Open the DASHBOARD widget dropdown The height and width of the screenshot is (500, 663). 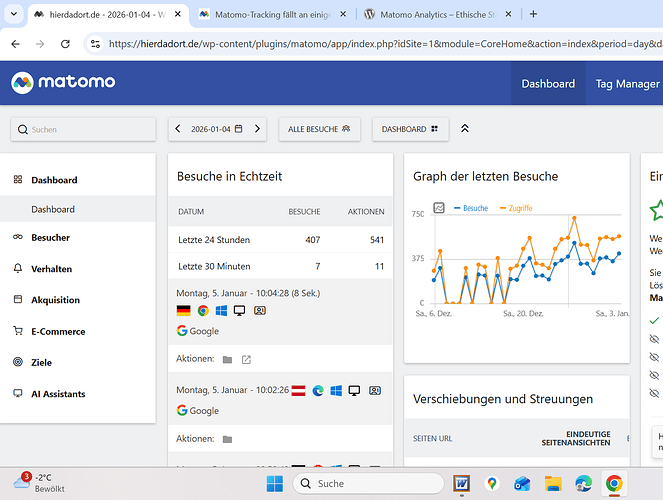coord(410,129)
